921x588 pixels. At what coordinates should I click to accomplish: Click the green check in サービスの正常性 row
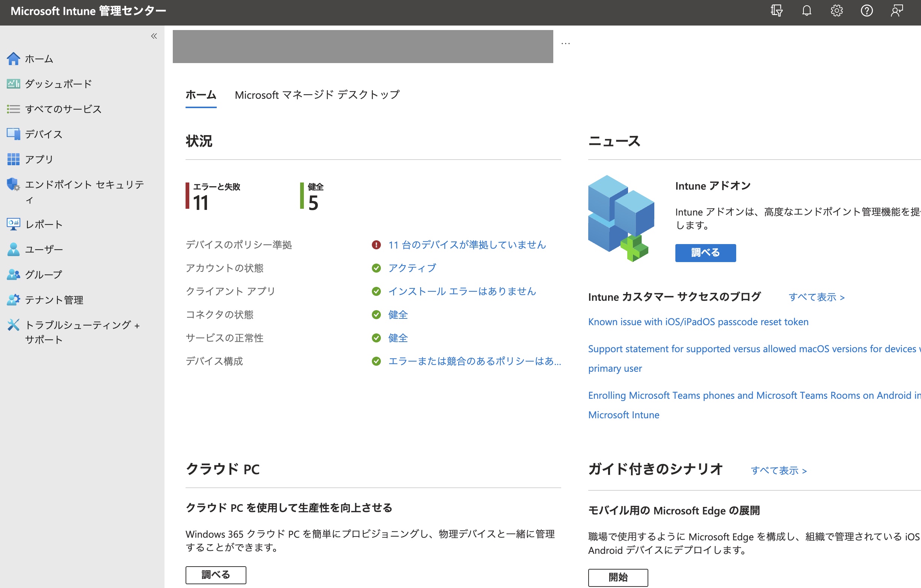(x=376, y=338)
